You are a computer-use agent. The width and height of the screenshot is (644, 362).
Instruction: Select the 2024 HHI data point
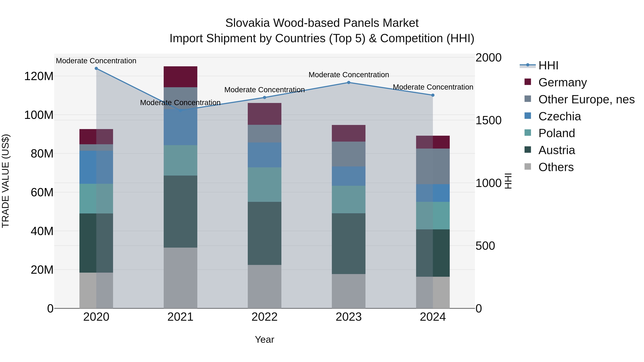[433, 95]
